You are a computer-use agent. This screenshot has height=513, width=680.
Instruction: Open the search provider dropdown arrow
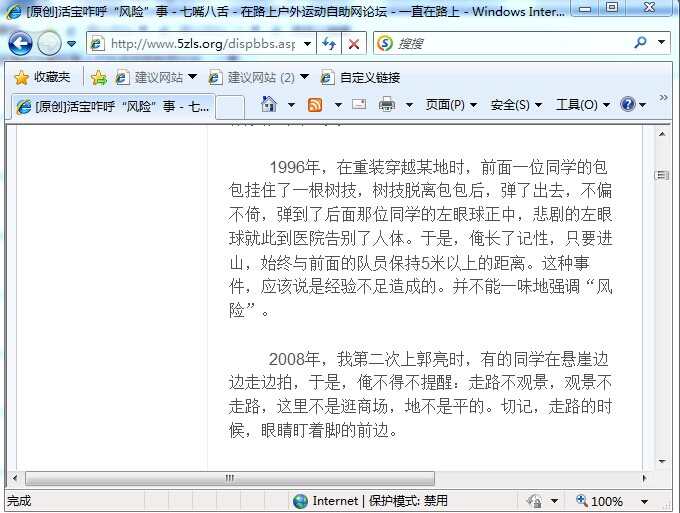coord(661,42)
